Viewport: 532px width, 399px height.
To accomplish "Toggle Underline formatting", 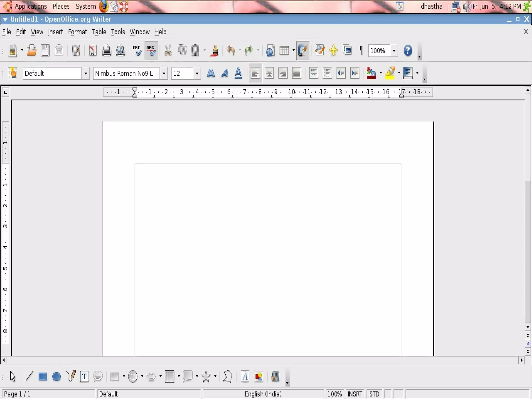I will click(x=238, y=73).
